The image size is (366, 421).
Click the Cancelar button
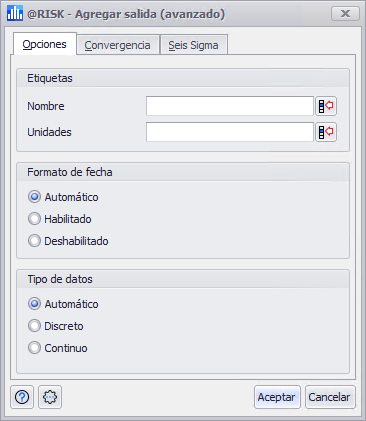click(x=330, y=397)
